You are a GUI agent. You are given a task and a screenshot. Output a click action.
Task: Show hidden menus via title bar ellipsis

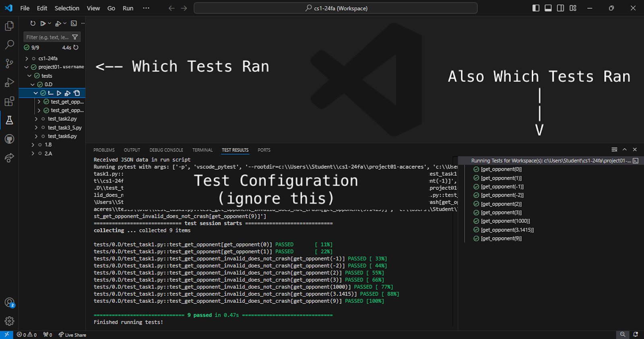(146, 8)
